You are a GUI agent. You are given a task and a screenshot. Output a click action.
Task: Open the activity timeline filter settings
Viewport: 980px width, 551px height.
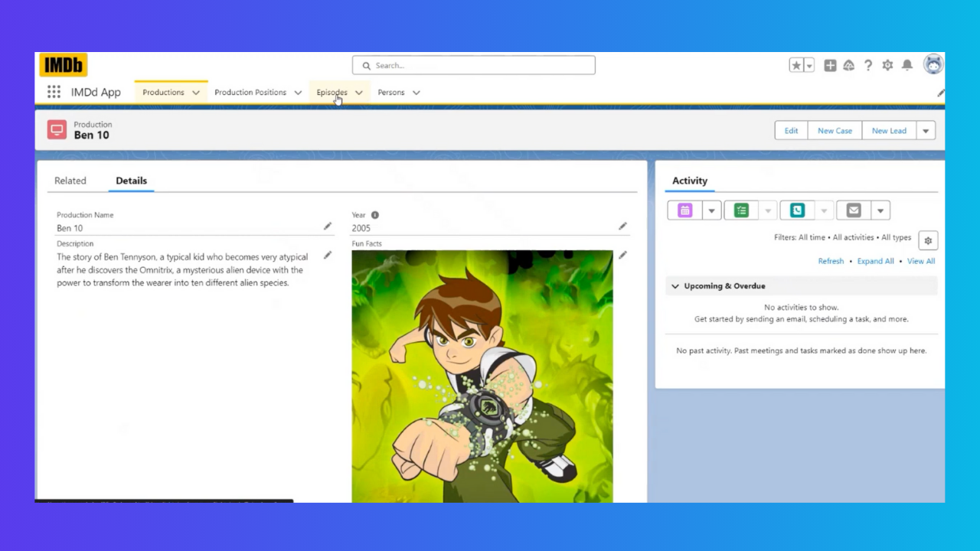coord(928,240)
